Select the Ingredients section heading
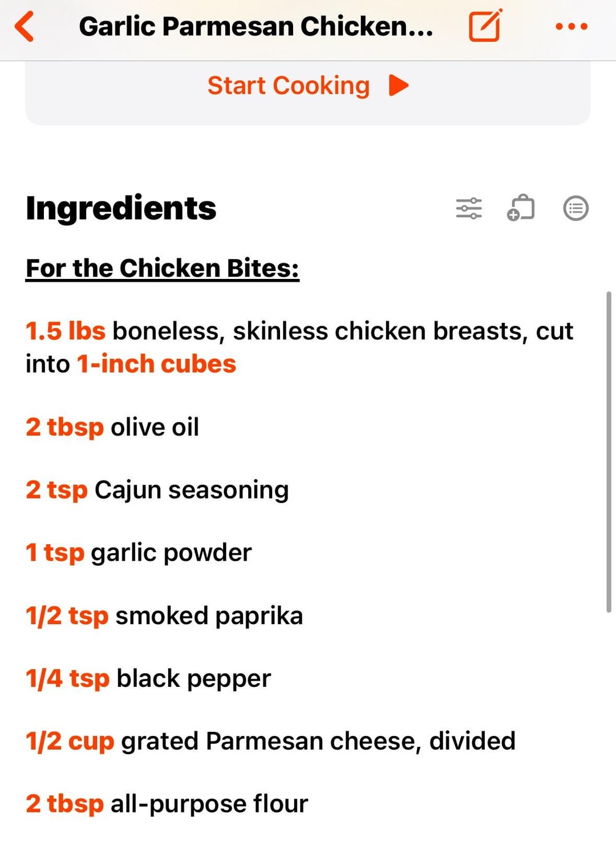This screenshot has height=842, width=616. (121, 208)
